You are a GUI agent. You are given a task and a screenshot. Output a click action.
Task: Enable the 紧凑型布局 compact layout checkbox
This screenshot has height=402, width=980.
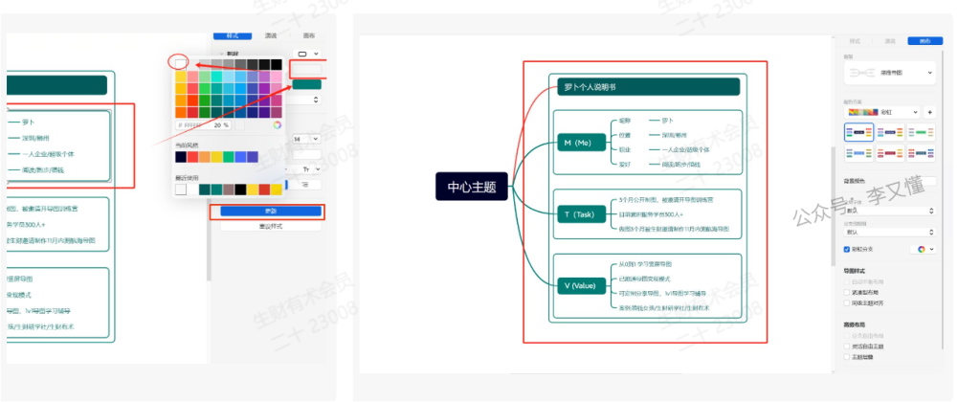pos(847,293)
